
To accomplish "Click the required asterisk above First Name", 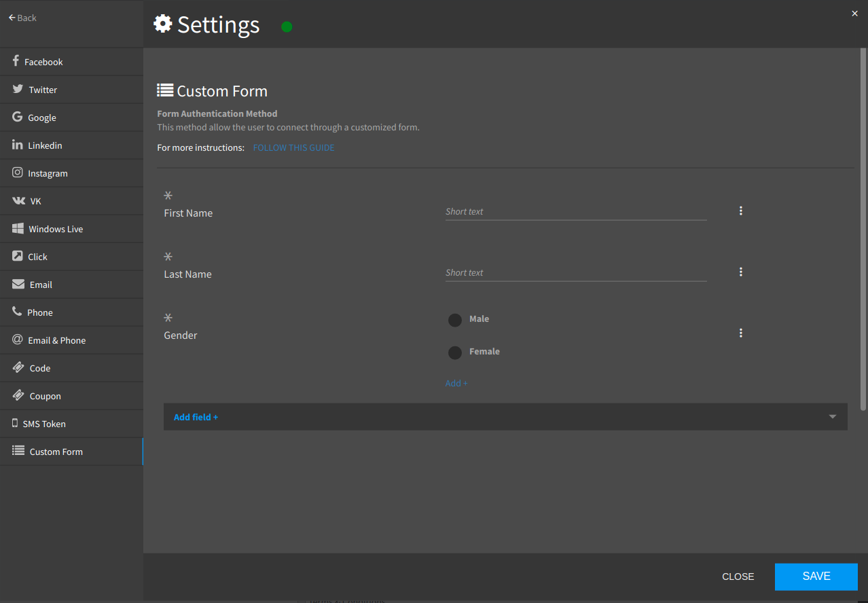I will pyautogui.click(x=168, y=196).
